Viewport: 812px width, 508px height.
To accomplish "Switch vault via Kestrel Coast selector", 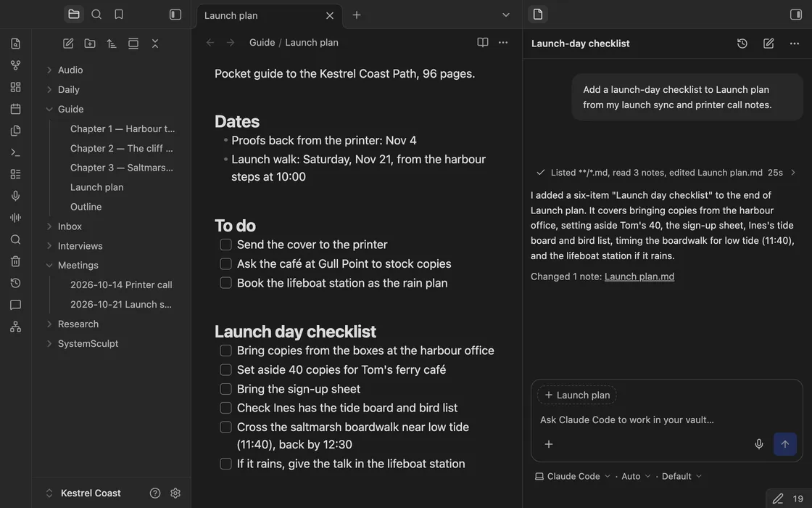I will click(83, 493).
